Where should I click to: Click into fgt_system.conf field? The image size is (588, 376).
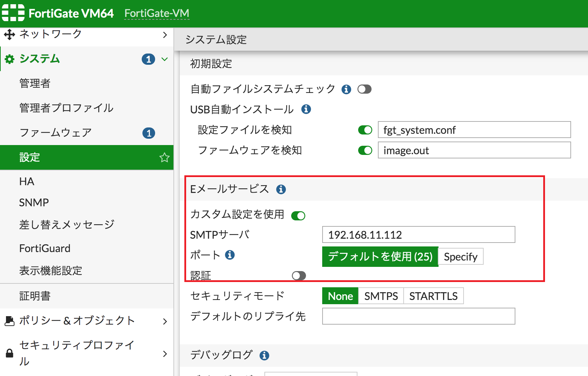pyautogui.click(x=474, y=130)
